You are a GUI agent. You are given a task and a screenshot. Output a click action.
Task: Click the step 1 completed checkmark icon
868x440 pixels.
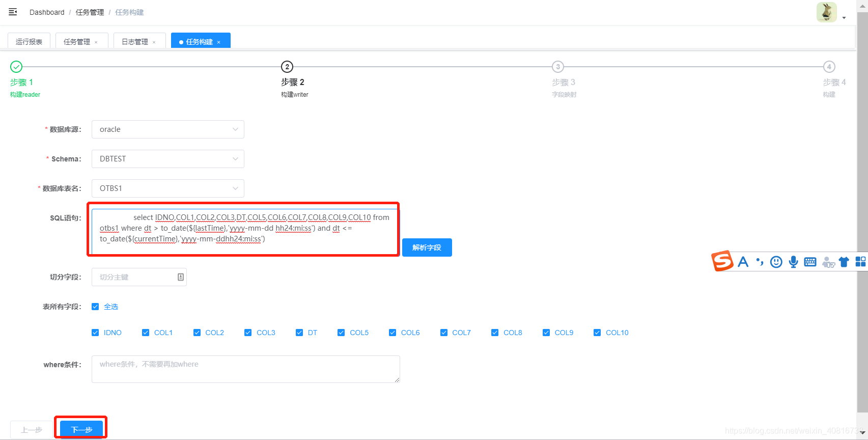(x=16, y=67)
